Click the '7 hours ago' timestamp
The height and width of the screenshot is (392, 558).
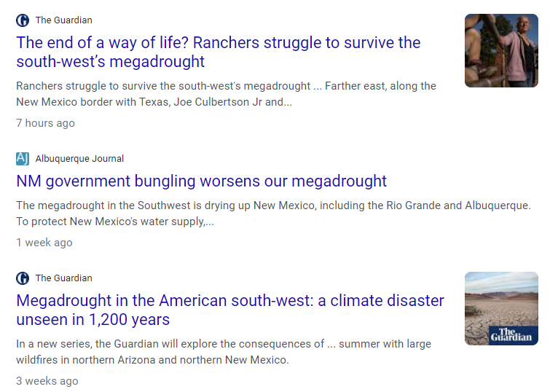coord(46,123)
